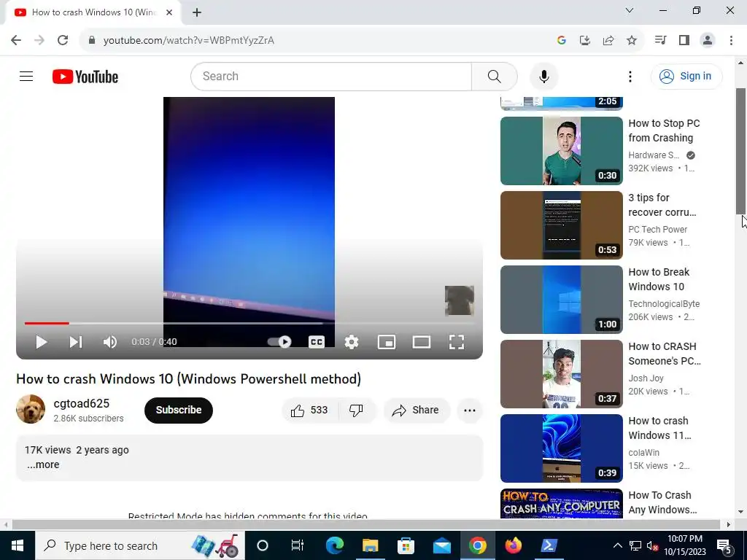Open "How to Break Windows 10" video

click(659, 279)
